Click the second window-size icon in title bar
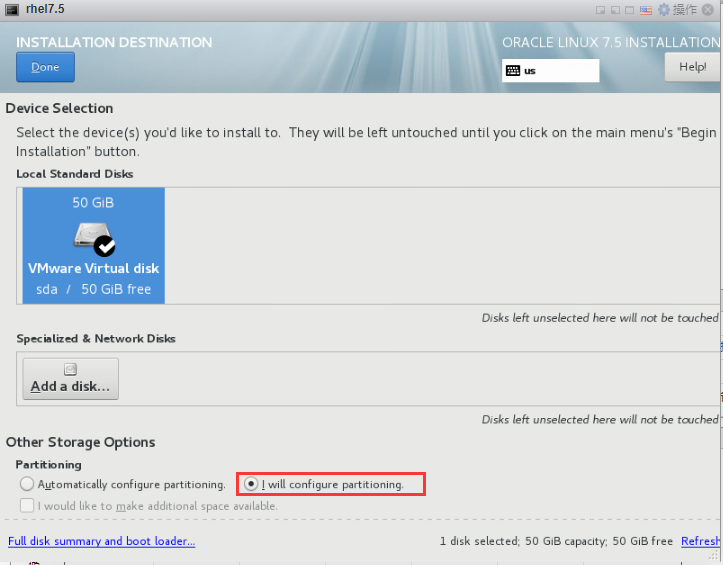The height and width of the screenshot is (565, 723). [x=615, y=10]
